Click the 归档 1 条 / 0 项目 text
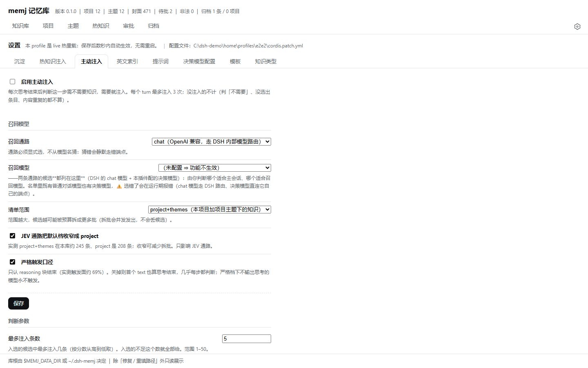Screen dimensions: 588x368 220,11
